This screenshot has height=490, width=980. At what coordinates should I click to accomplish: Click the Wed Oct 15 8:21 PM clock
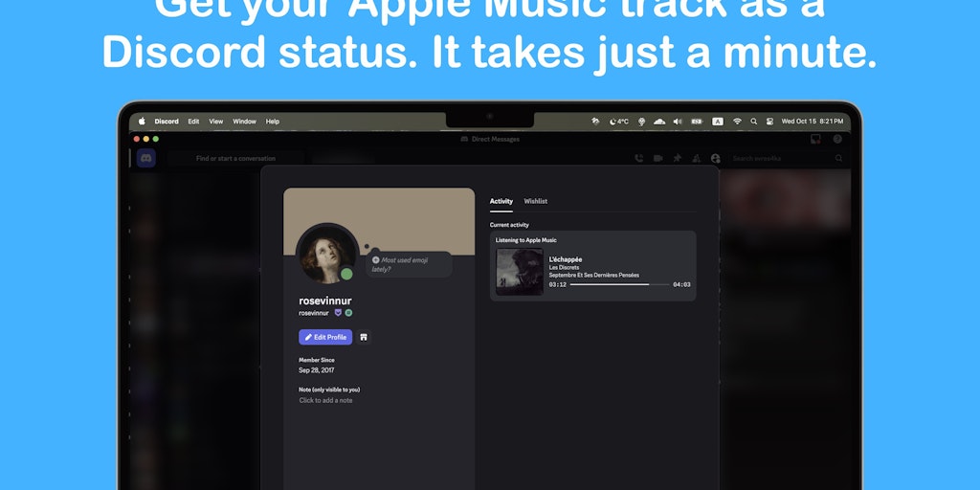(x=812, y=122)
